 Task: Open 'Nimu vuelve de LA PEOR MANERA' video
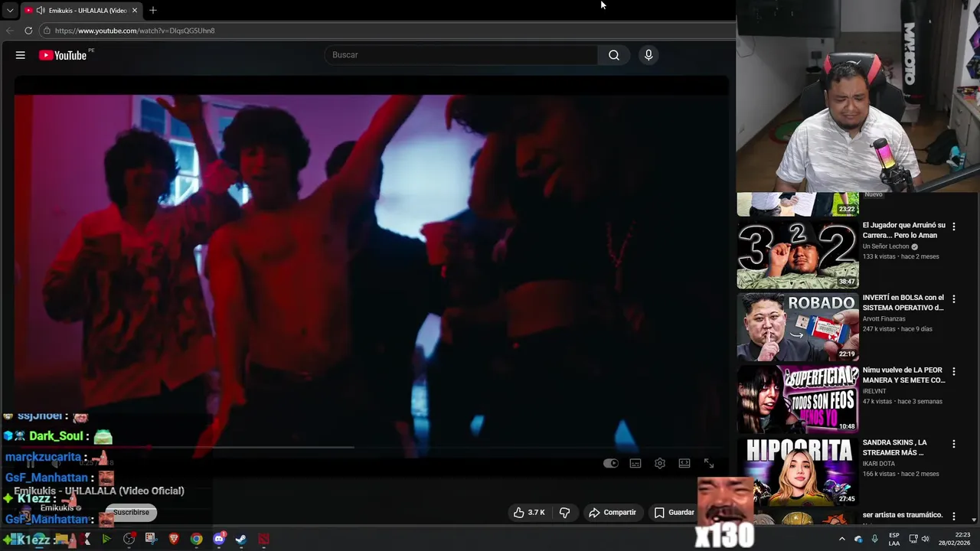click(x=903, y=375)
